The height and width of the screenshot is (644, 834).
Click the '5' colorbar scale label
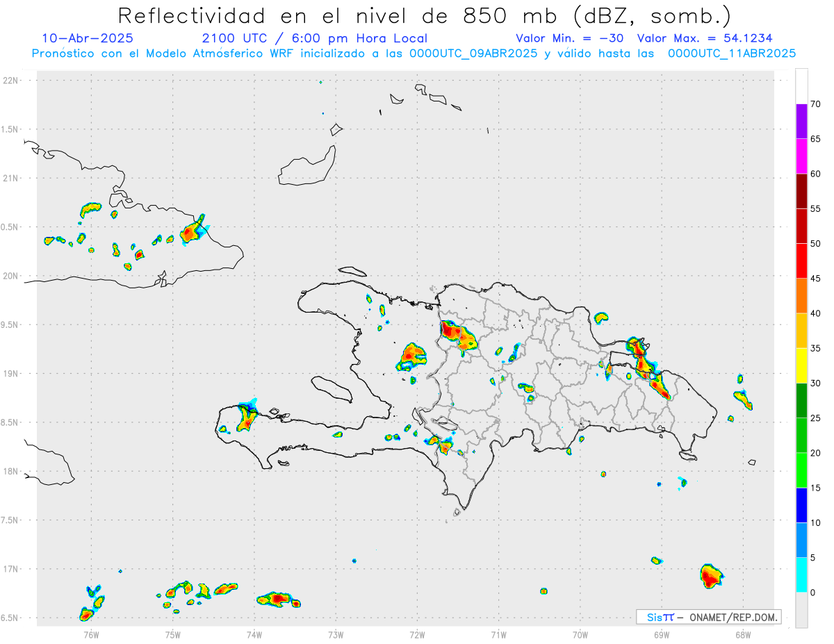click(x=813, y=558)
